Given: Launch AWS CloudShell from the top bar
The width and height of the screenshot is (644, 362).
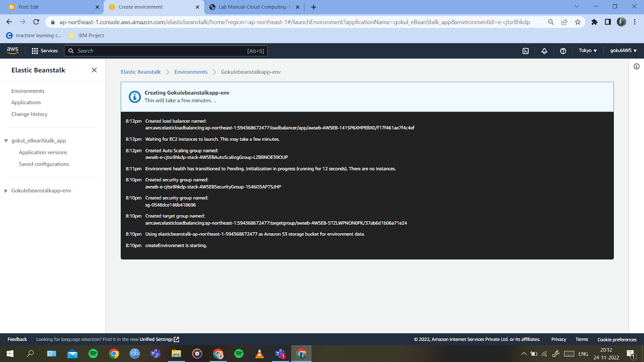Looking at the screenshot, I should [526, 51].
